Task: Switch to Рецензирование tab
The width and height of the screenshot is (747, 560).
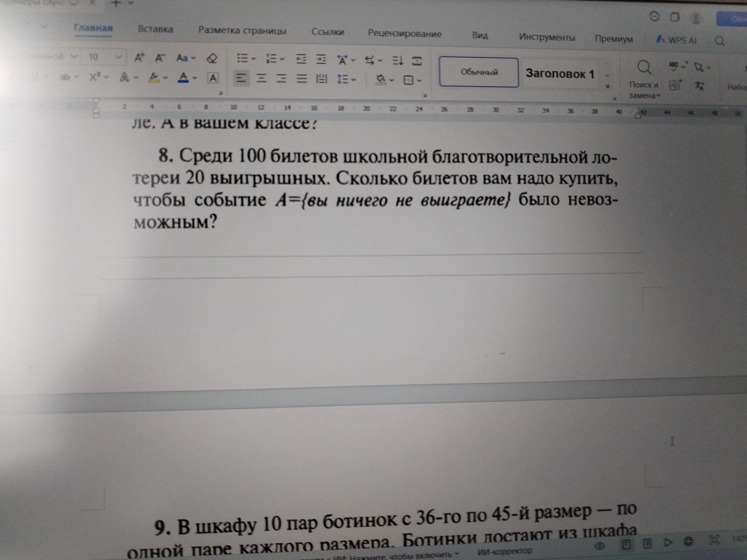Action: coord(405,33)
